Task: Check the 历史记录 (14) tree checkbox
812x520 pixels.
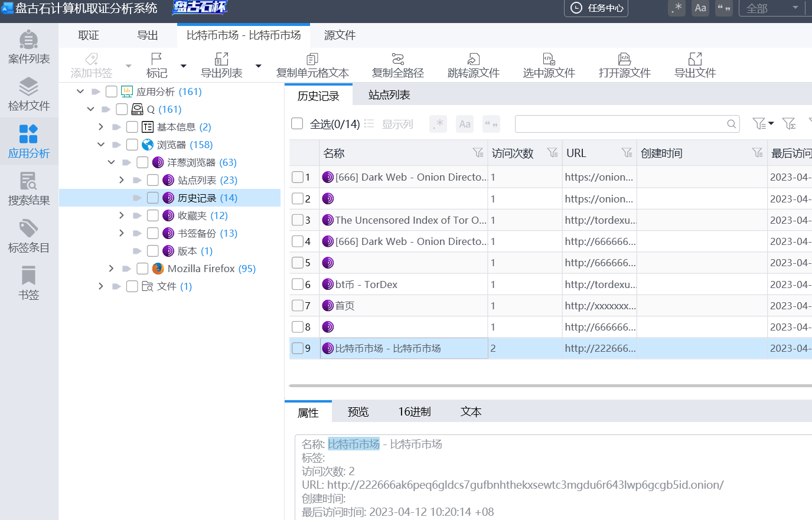Action: pyautogui.click(x=152, y=198)
